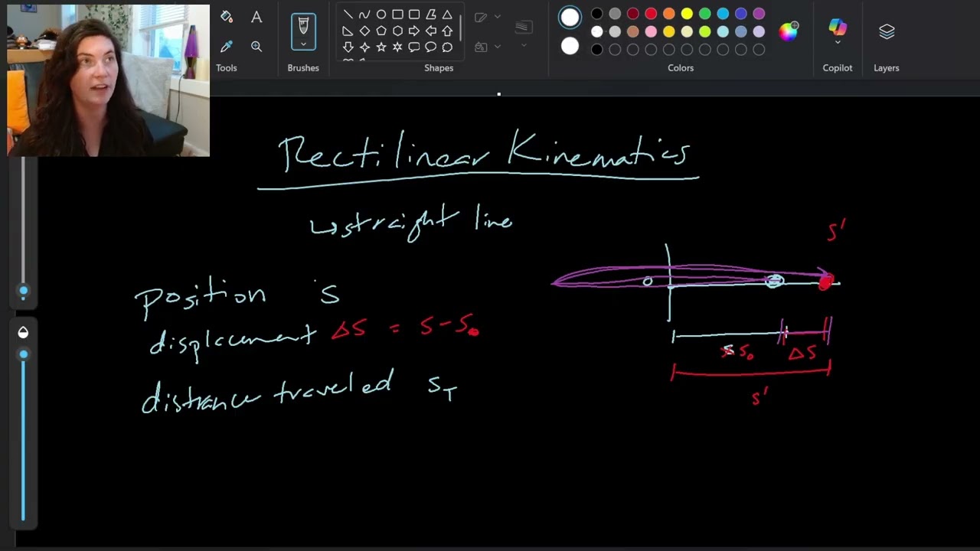This screenshot has width=980, height=551.
Task: Choose the Up arrow shape
Action: click(x=447, y=31)
